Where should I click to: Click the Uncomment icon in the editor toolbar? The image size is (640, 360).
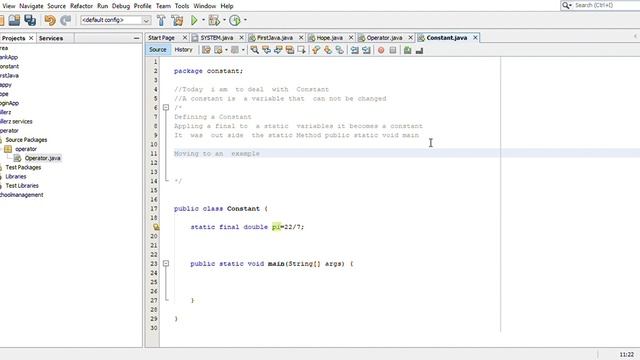(x=419, y=50)
